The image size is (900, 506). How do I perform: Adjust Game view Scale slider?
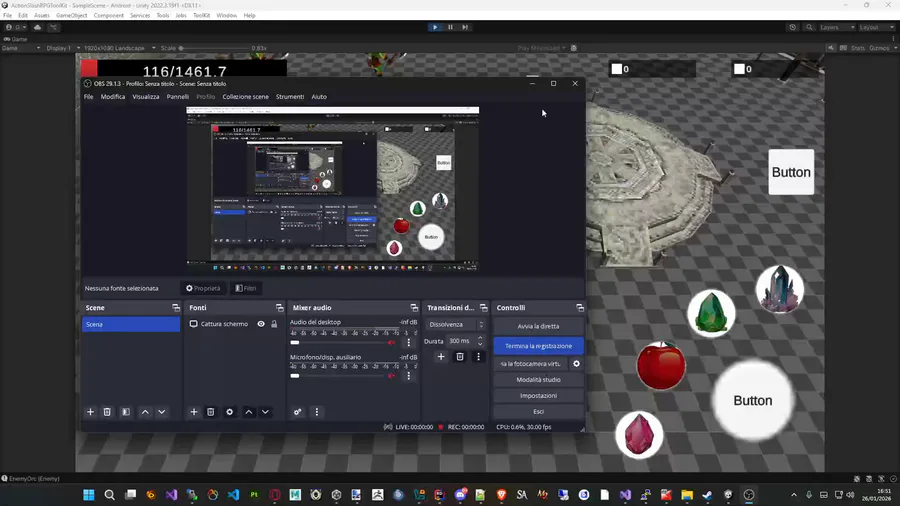(x=214, y=48)
